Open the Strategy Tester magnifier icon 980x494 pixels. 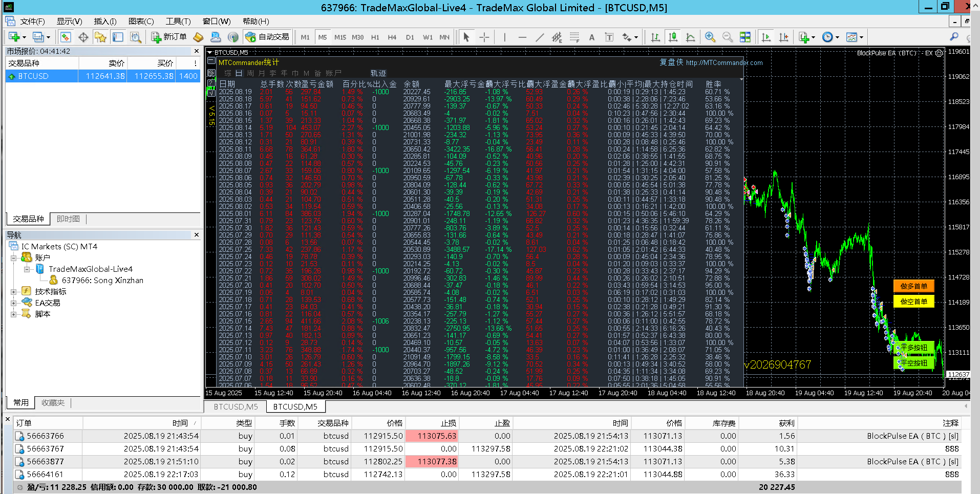click(x=135, y=37)
